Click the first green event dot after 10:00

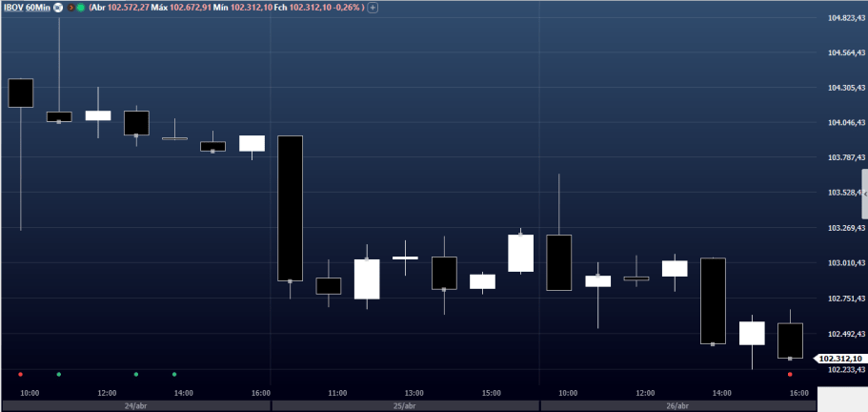coord(59,374)
